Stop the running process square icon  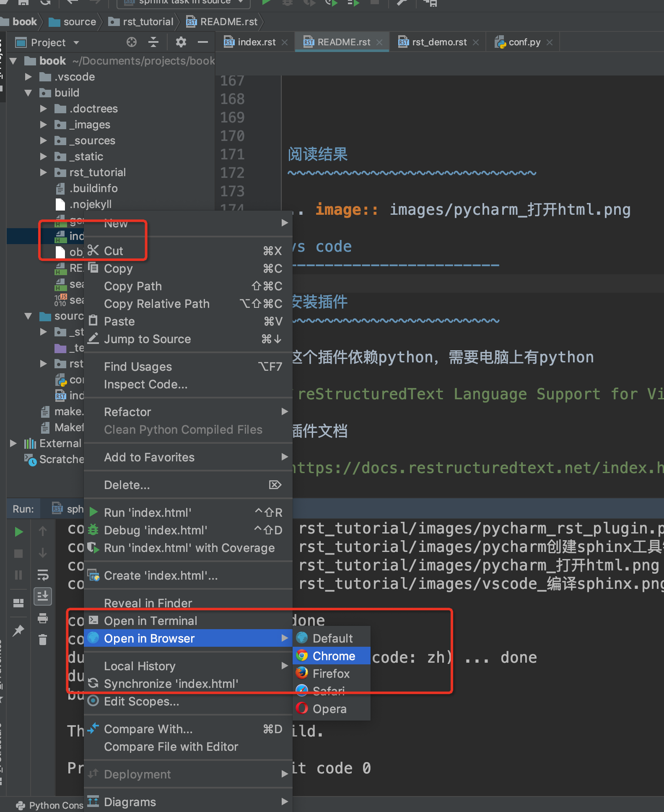(x=18, y=554)
